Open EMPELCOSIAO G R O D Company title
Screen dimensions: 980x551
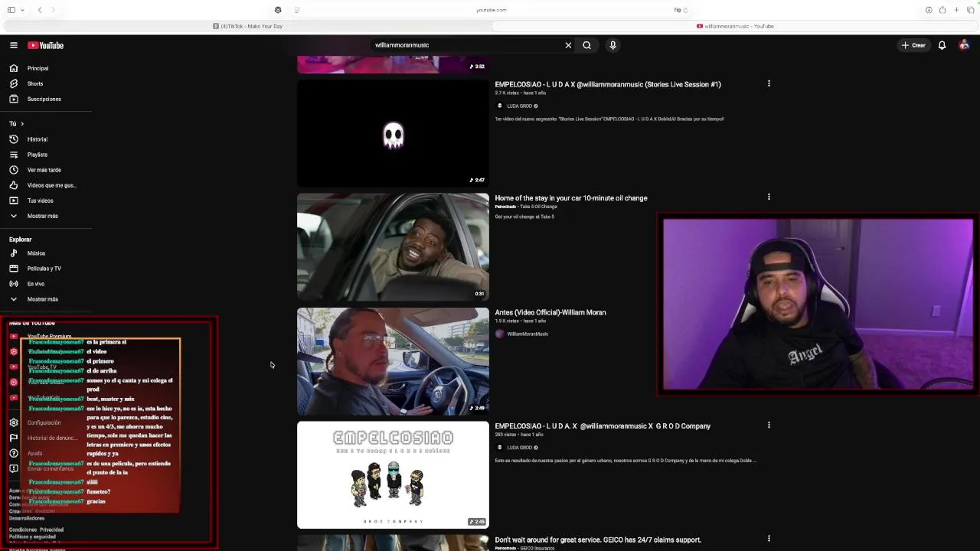(x=603, y=426)
